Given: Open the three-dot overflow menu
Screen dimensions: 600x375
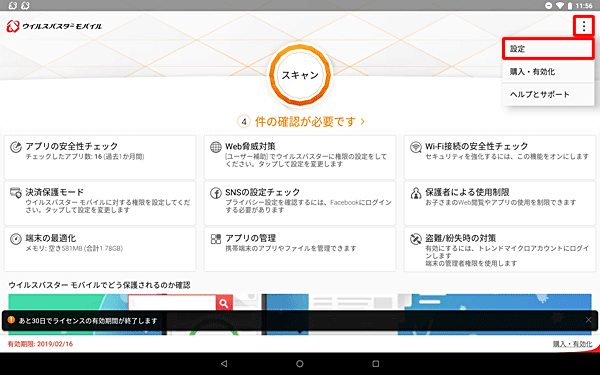Looking at the screenshot, I should 584,26.
